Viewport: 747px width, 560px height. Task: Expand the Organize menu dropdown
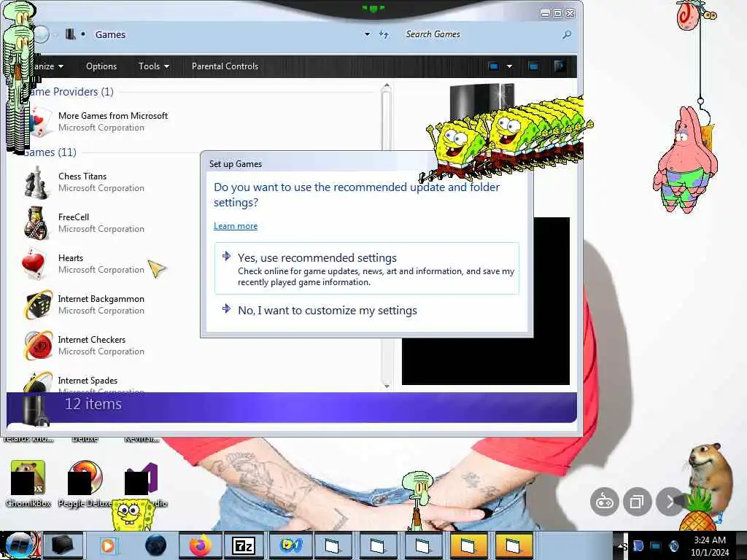(x=47, y=66)
